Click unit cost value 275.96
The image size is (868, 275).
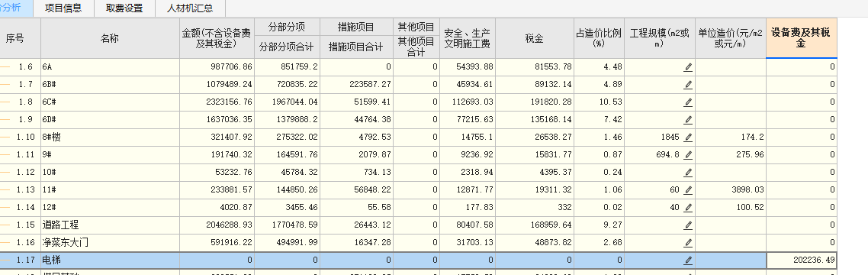click(x=751, y=155)
